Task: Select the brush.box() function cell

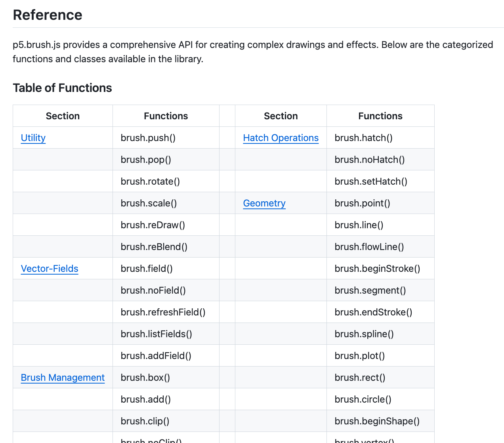Action: (145, 378)
